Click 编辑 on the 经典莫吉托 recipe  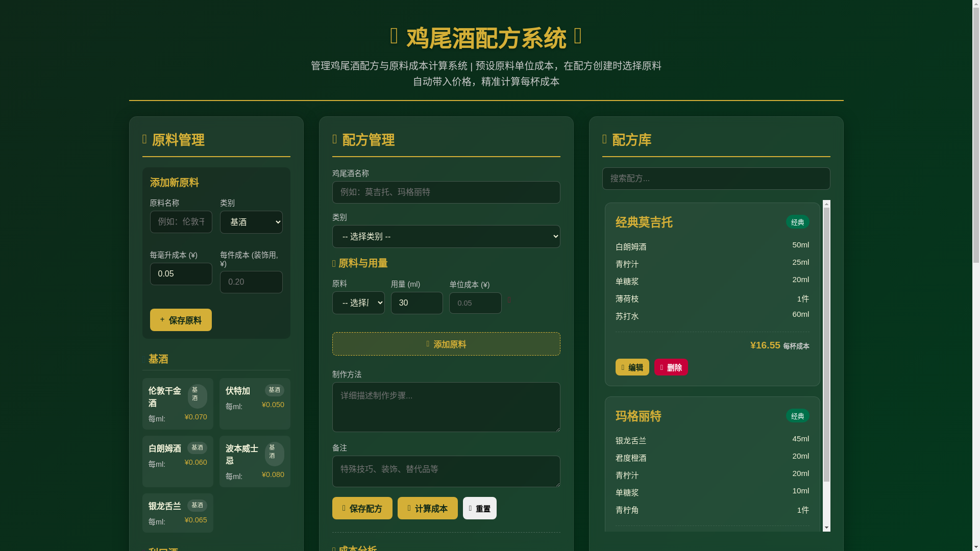632,367
